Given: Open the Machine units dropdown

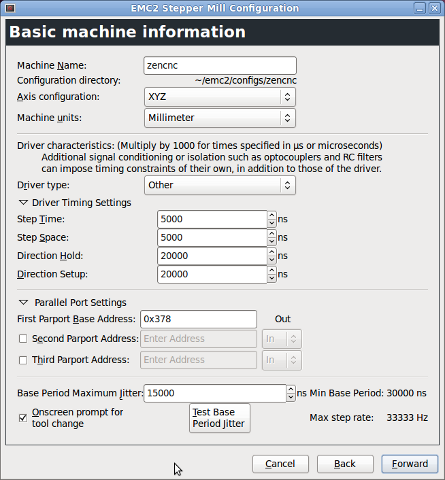Looking at the screenshot, I should click(x=220, y=118).
